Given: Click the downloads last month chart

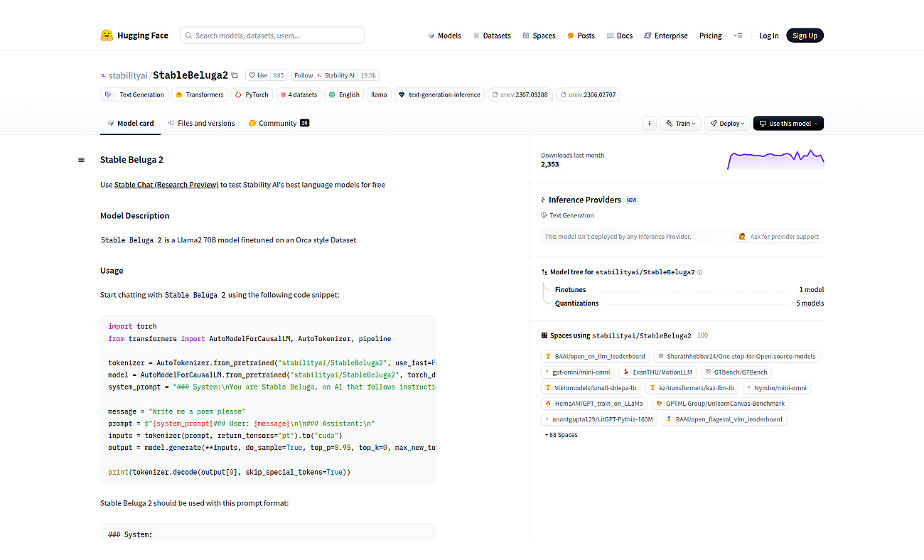Looking at the screenshot, I should 775,159.
